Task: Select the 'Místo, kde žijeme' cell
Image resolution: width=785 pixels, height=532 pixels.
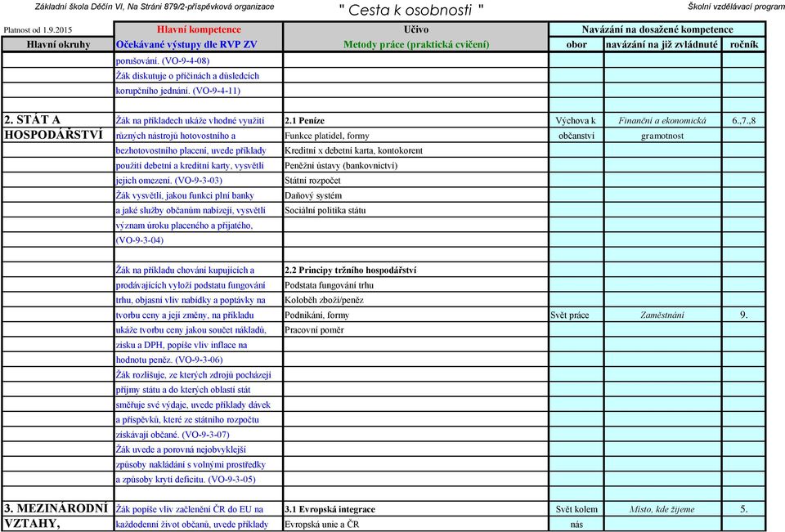Action: click(662, 509)
